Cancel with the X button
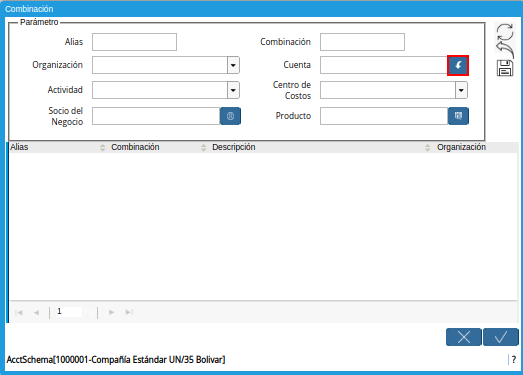Screen dimensions: 523x375 [x=464, y=337]
